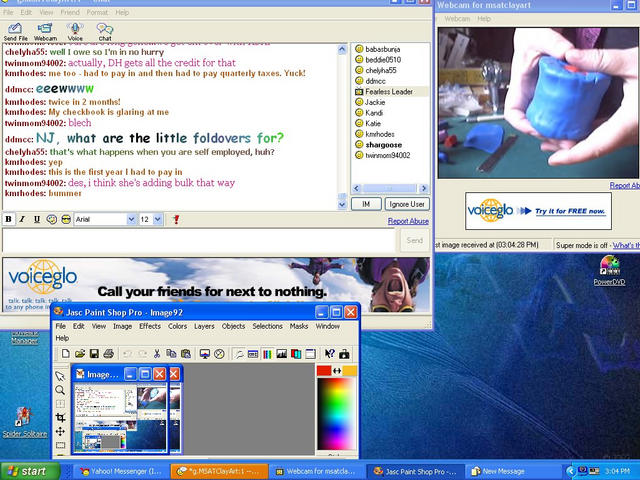640x480 pixels.
Task: Click the Ignore User button
Action: (407, 204)
